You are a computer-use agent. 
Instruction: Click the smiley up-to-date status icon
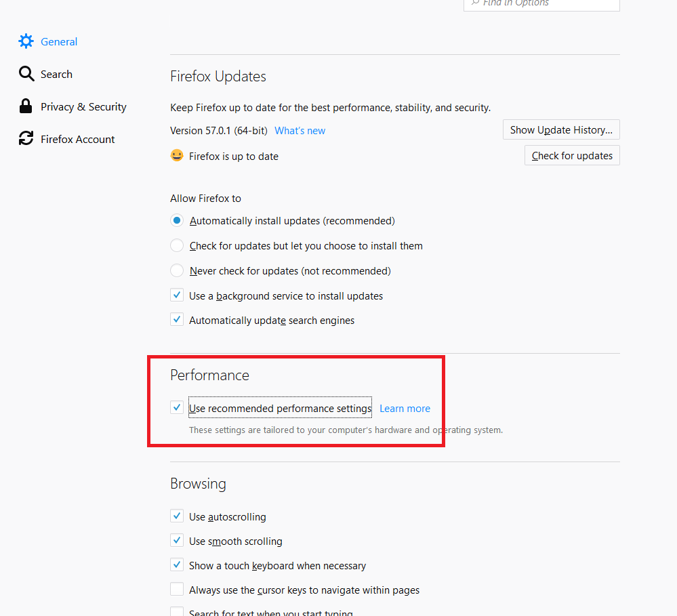177,155
